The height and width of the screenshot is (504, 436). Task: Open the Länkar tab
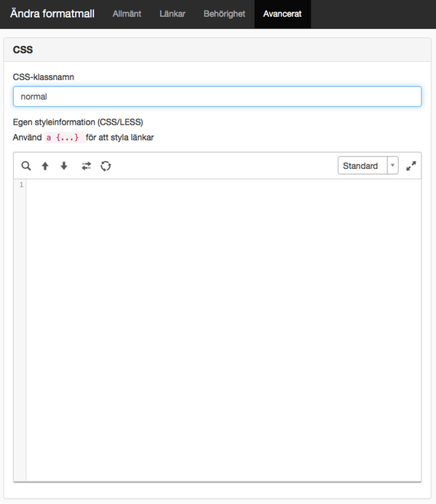pyautogui.click(x=173, y=14)
